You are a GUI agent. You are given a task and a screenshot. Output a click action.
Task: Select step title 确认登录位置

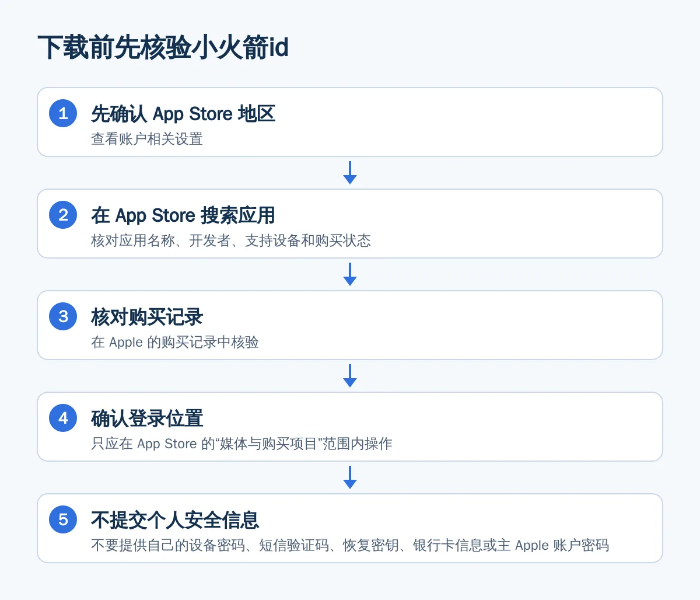pyautogui.click(x=147, y=418)
